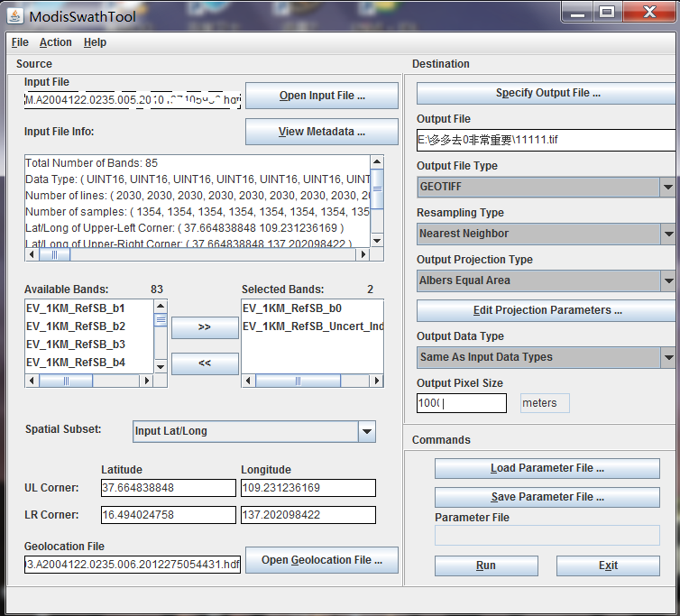This screenshot has width=680, height=616.
Task: Click the UL Corner Latitude field
Action: 168,488
